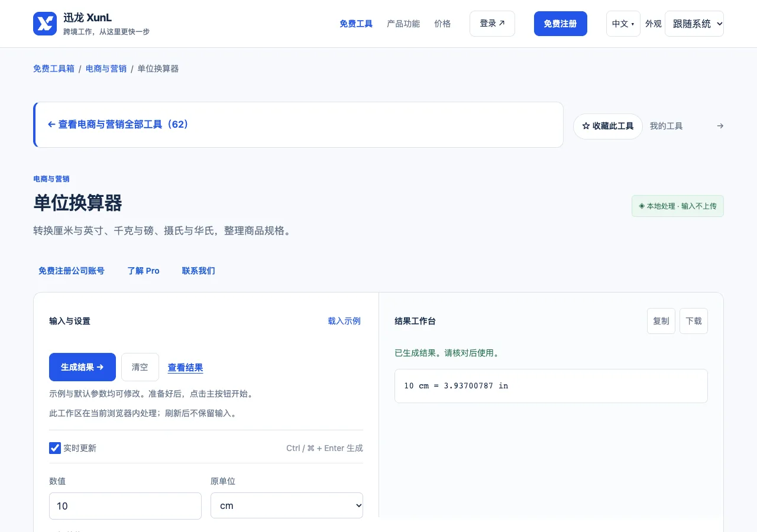Go to the 价格 page
The image size is (757, 532).
click(442, 24)
